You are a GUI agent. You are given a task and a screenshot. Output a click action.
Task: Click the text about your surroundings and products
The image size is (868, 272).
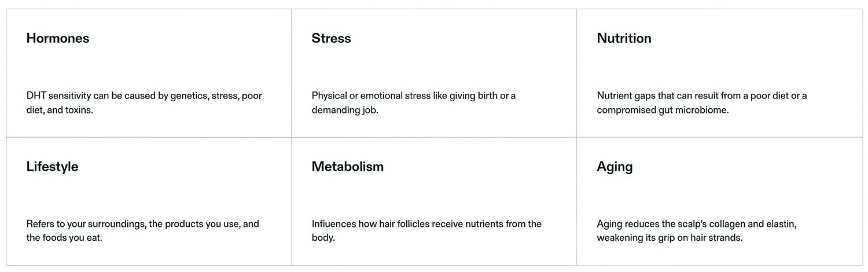(142, 230)
